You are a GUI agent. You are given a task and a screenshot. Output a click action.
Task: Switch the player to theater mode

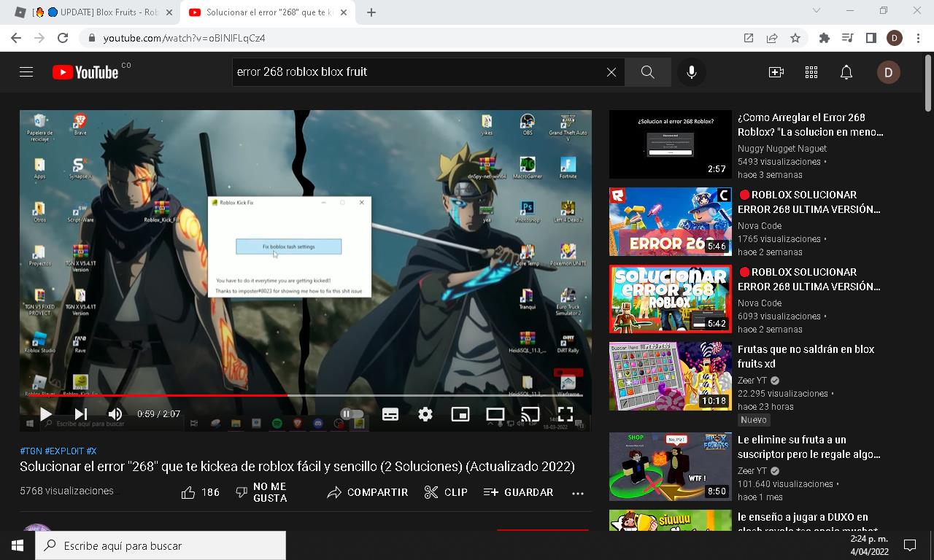click(x=495, y=414)
